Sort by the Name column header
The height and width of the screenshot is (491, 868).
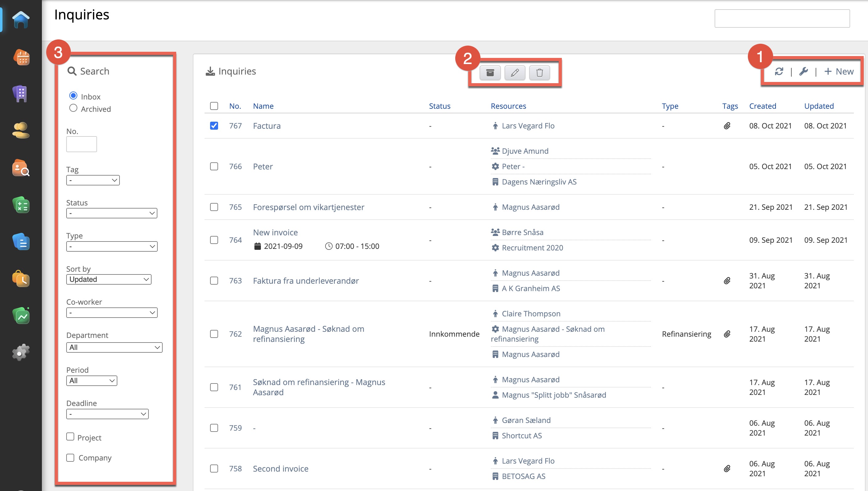(x=263, y=106)
